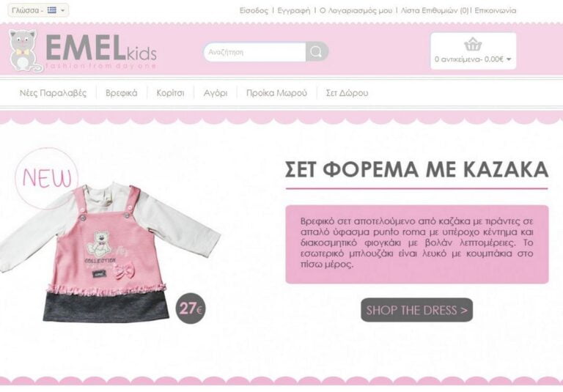Click the SHOP THE DRESS button
Viewport: 563px width, 392px height.
tap(417, 310)
